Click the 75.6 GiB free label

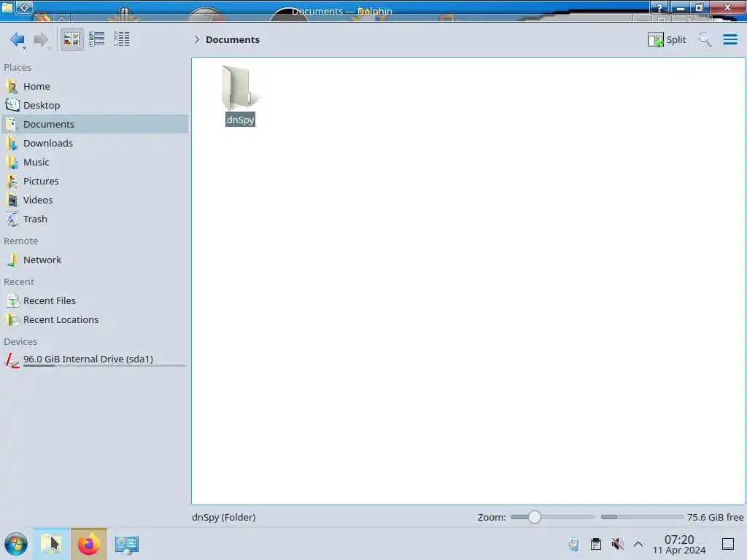point(715,517)
